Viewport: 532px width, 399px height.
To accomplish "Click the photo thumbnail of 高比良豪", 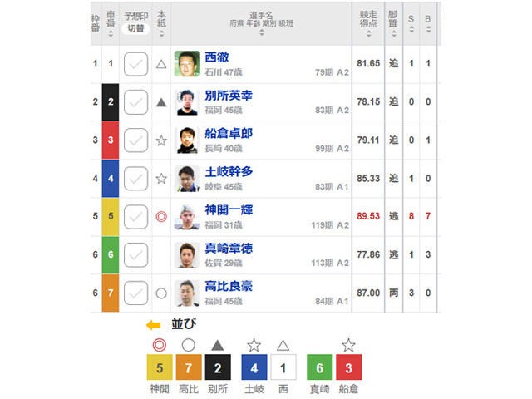I will [x=187, y=293].
